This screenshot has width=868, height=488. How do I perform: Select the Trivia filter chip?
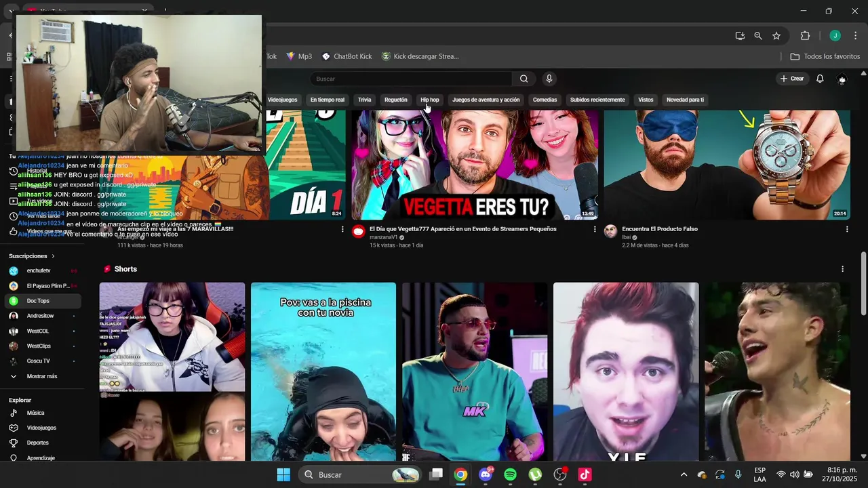[365, 100]
